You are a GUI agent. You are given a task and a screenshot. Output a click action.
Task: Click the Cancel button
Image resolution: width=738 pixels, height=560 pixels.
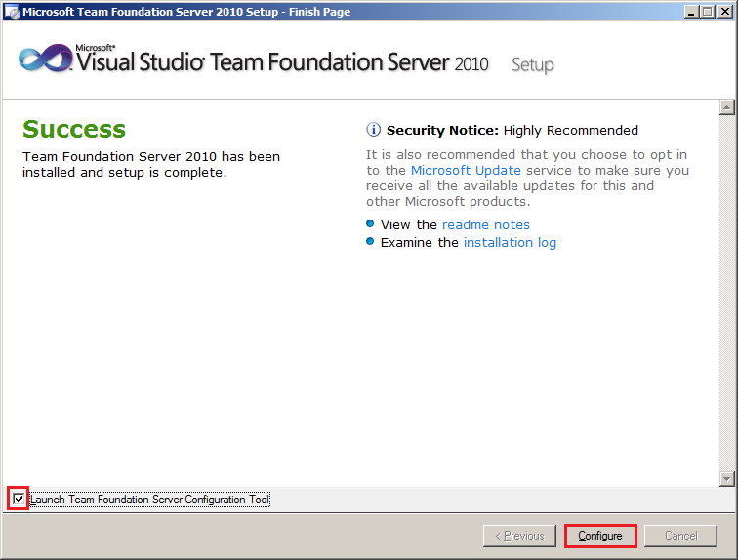coord(680,536)
